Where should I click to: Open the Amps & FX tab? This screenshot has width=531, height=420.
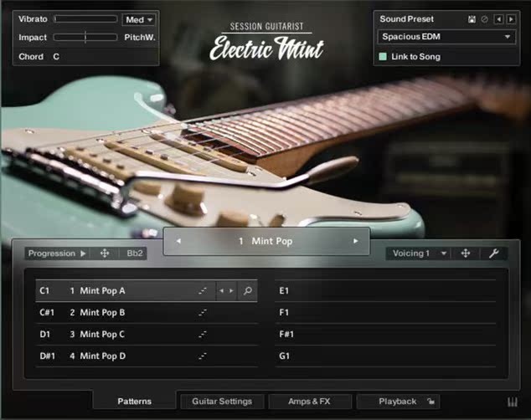309,402
